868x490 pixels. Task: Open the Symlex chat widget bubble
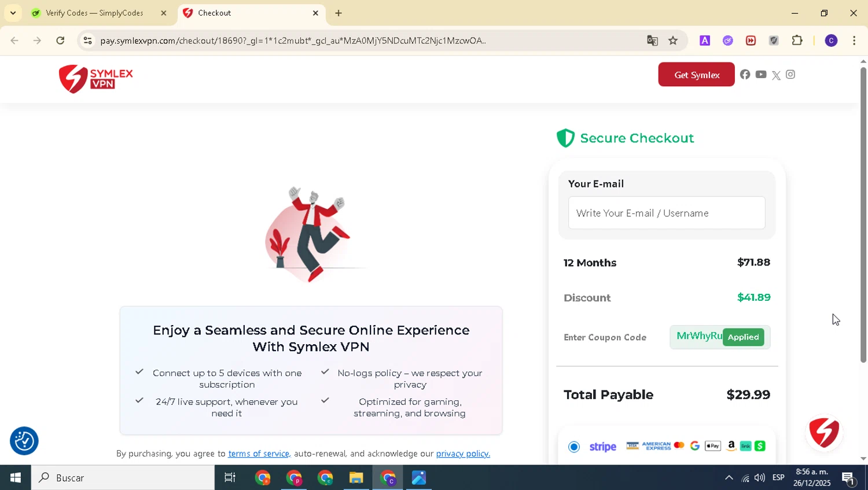[824, 432]
